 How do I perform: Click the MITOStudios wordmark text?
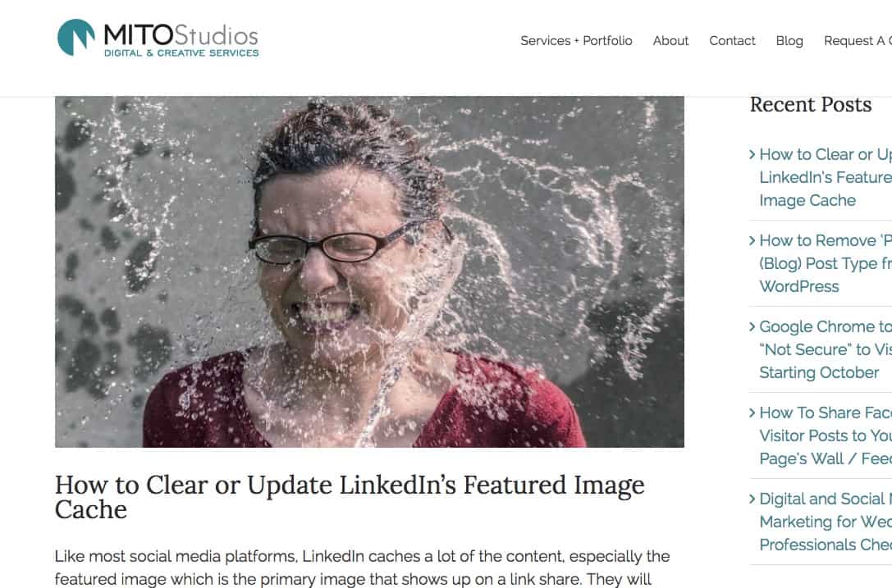[x=181, y=34]
